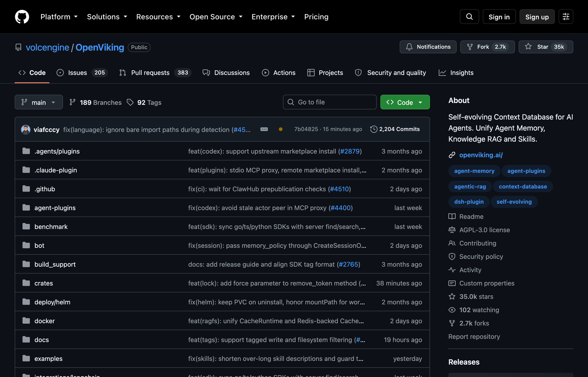This screenshot has height=377, width=588.
Task: Open the GitHub home logo
Action: (x=22, y=17)
